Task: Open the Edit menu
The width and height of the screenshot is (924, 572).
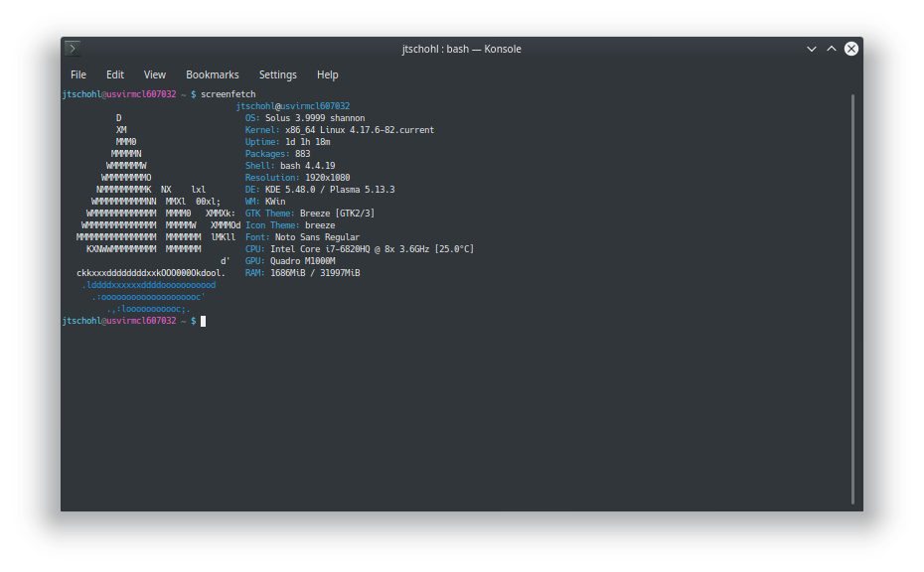Action: click(115, 74)
